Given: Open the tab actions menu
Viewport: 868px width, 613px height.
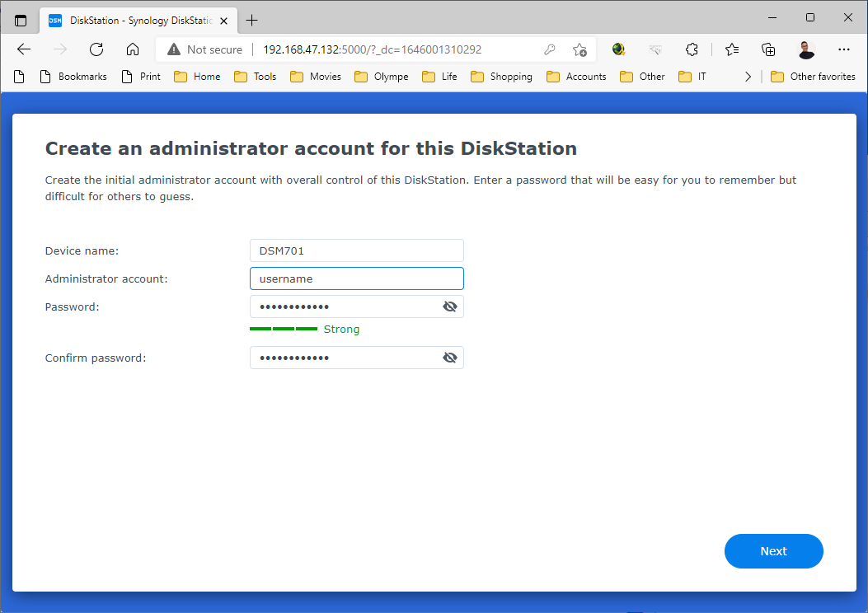Looking at the screenshot, I should tap(21, 21).
